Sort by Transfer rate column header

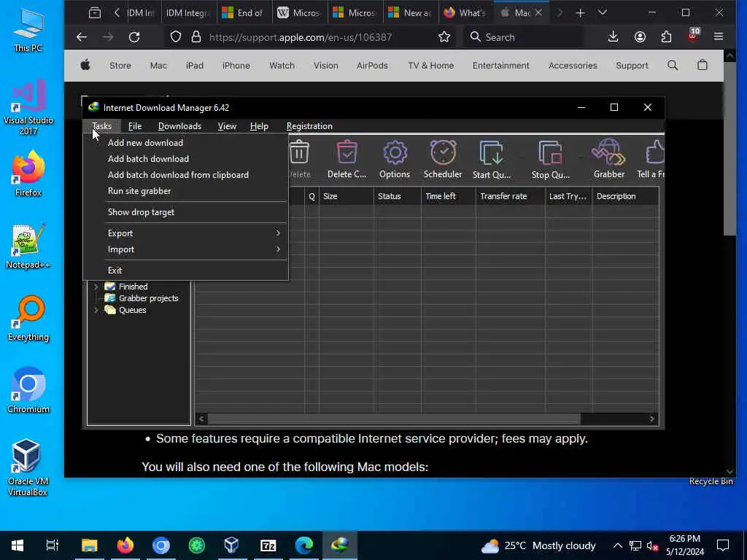tap(510, 196)
